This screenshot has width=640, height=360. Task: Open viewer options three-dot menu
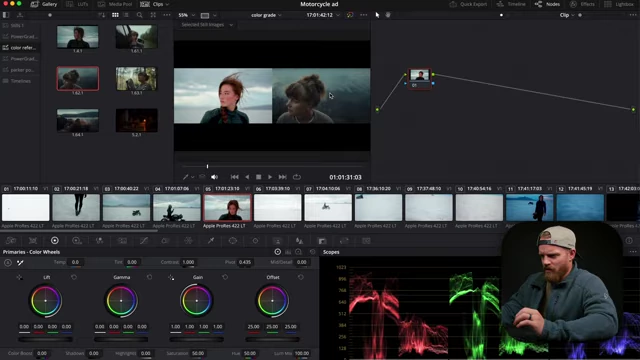coord(363,15)
